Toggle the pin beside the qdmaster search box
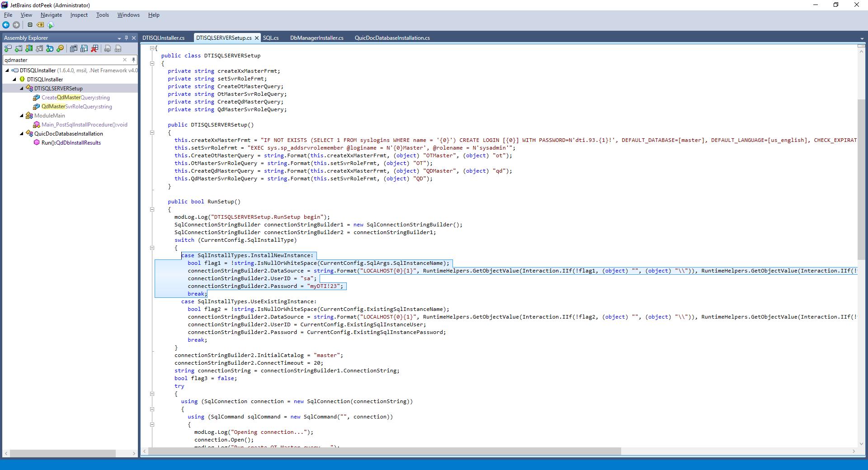868x470 pixels. pos(133,60)
